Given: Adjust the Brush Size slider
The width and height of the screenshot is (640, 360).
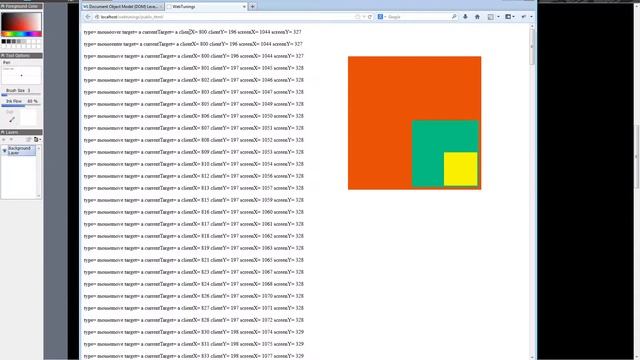Looking at the screenshot, I should pos(21,95).
